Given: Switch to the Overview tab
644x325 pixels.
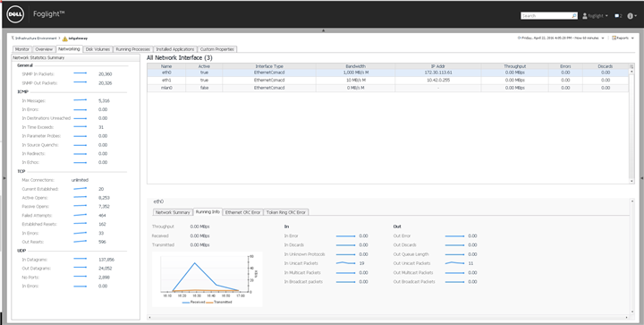Looking at the screenshot, I should pyautogui.click(x=44, y=49).
